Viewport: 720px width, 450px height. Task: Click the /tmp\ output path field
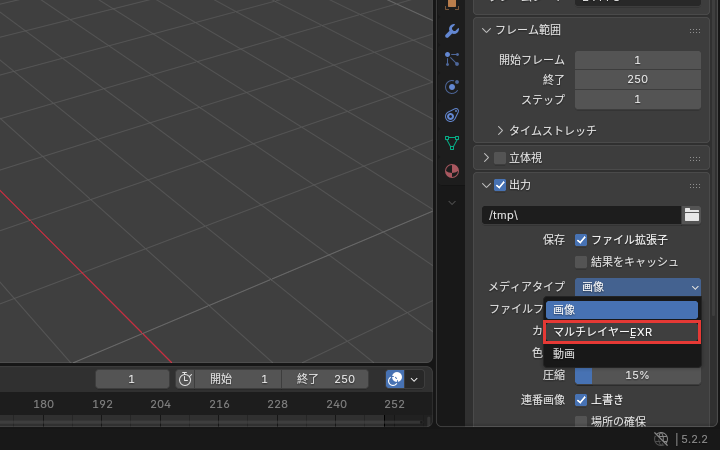pos(581,215)
